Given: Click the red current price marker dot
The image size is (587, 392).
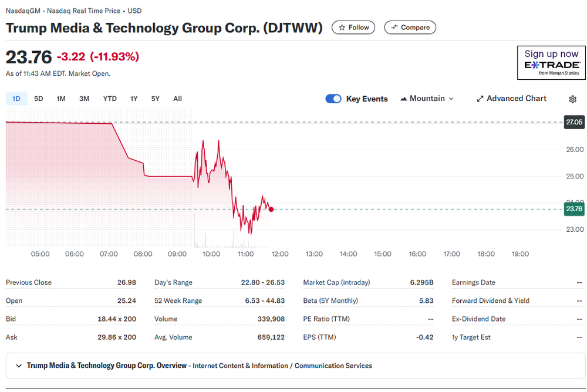Looking at the screenshot, I should 271,209.
